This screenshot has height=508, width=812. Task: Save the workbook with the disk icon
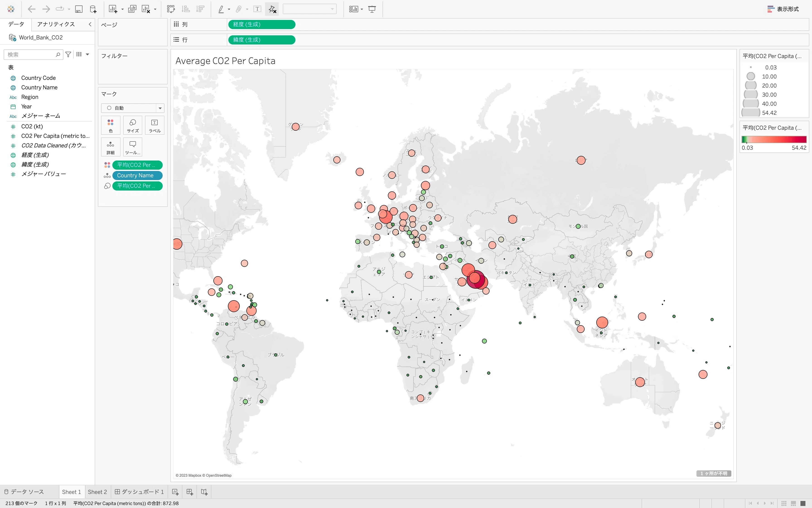click(79, 9)
